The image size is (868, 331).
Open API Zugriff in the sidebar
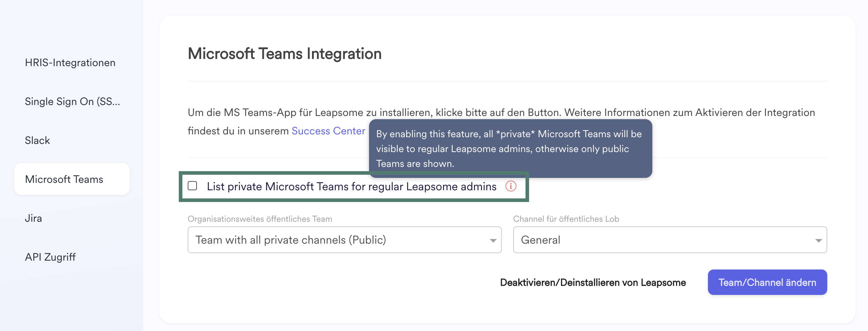[50, 257]
